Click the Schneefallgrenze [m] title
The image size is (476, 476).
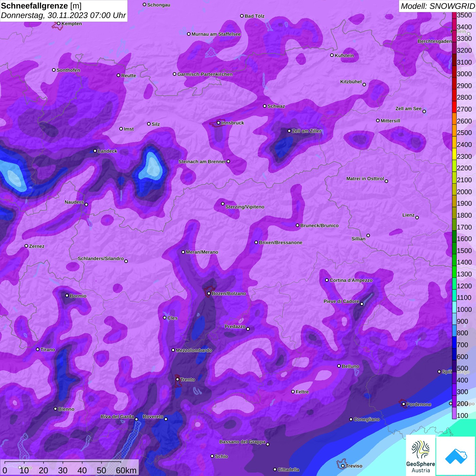(x=41, y=6)
